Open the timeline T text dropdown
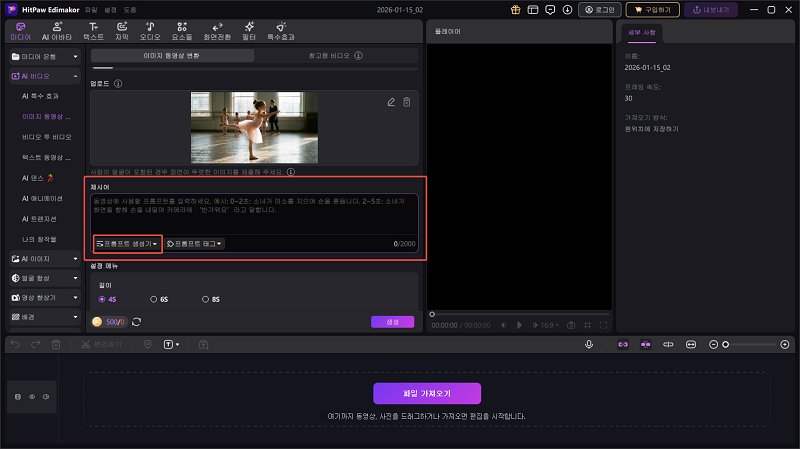 tap(171, 345)
